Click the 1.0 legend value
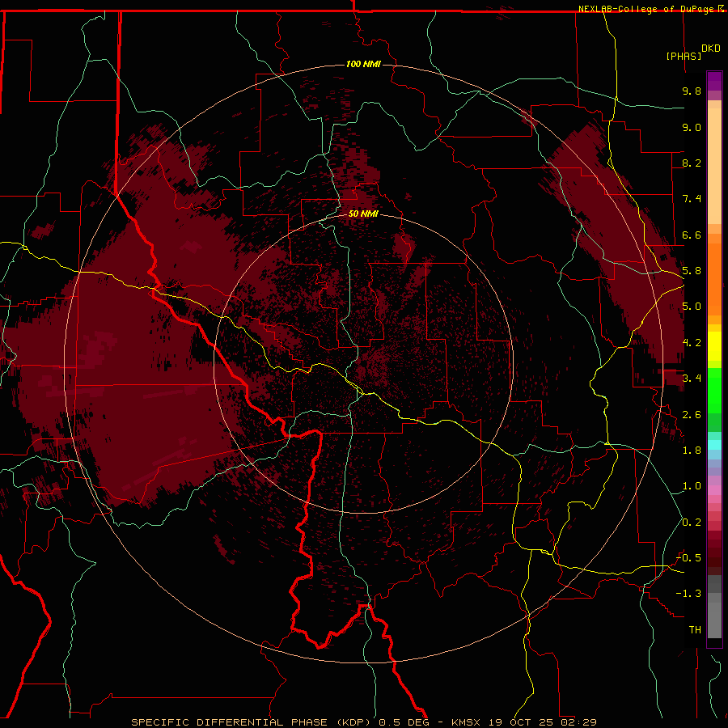 pyautogui.click(x=692, y=486)
